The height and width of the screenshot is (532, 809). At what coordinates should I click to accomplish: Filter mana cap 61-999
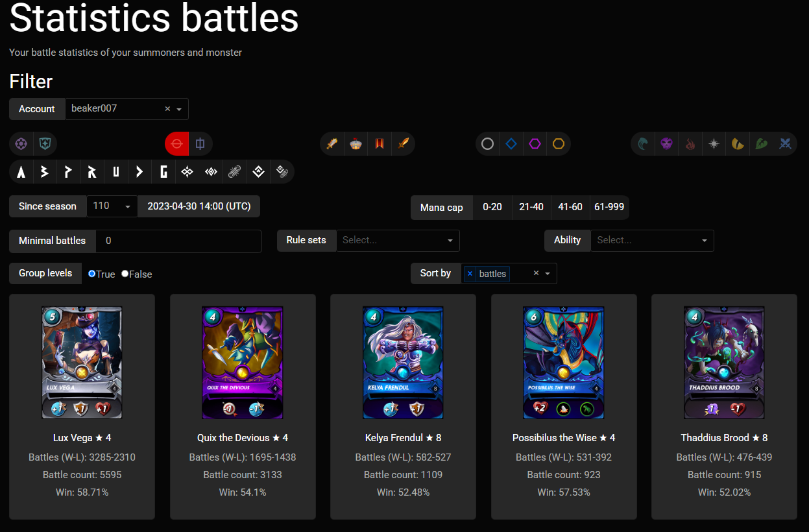click(609, 207)
